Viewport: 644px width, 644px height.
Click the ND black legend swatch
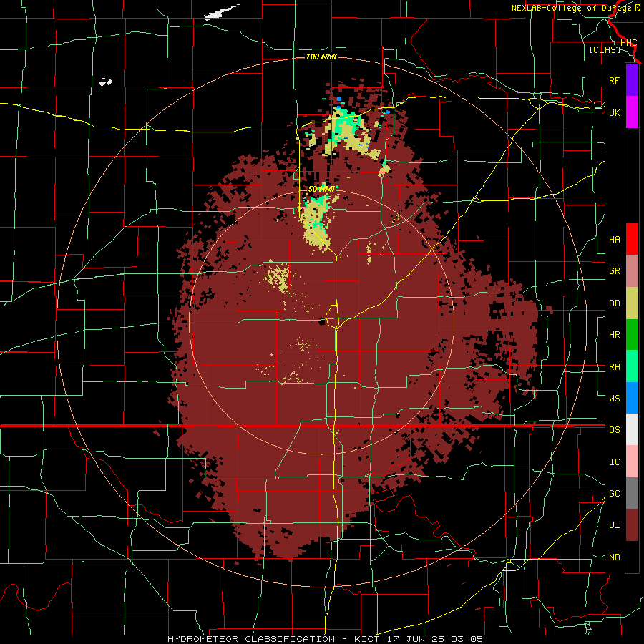[632, 557]
